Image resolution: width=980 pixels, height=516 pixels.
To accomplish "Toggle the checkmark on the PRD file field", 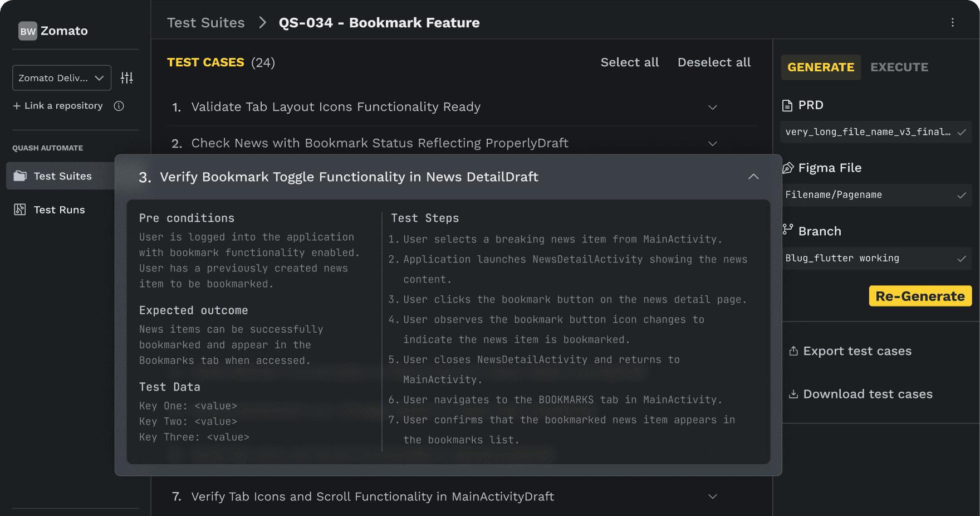I will (x=962, y=132).
